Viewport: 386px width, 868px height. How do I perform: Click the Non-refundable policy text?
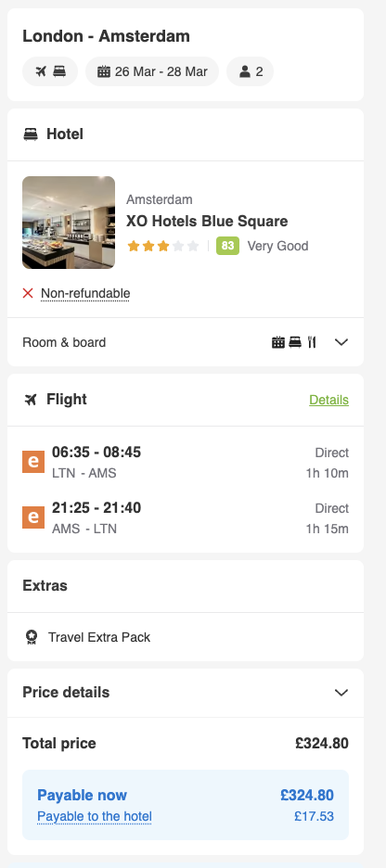point(85,293)
